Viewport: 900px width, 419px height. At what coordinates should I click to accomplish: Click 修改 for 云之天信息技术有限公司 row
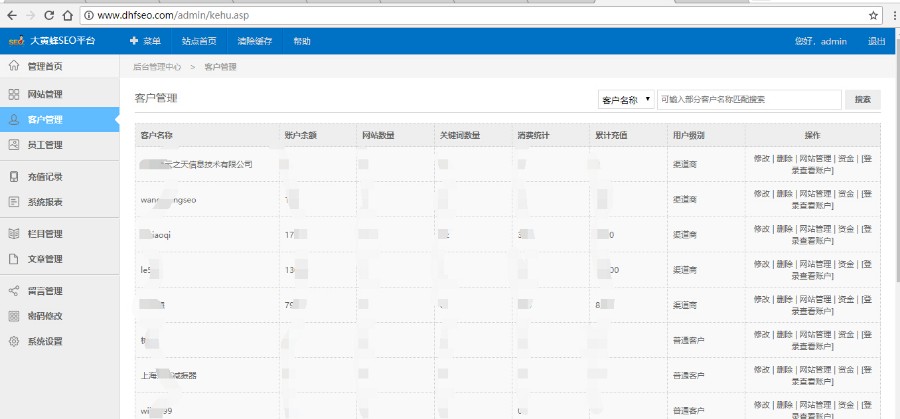[761, 159]
